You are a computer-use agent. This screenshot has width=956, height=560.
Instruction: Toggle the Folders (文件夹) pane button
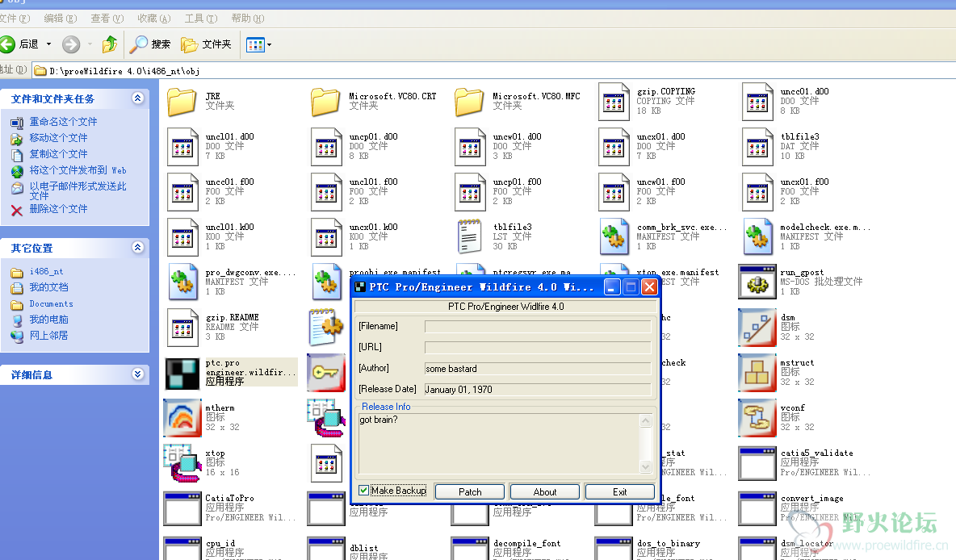pyautogui.click(x=206, y=44)
